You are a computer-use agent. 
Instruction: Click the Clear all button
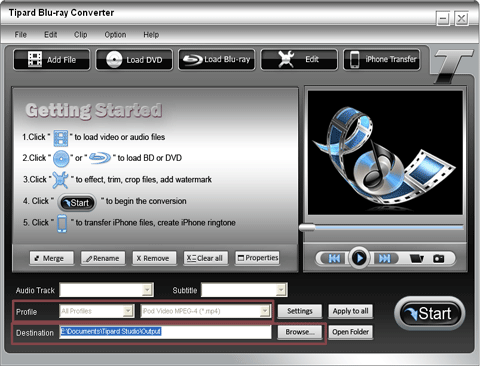click(x=206, y=258)
